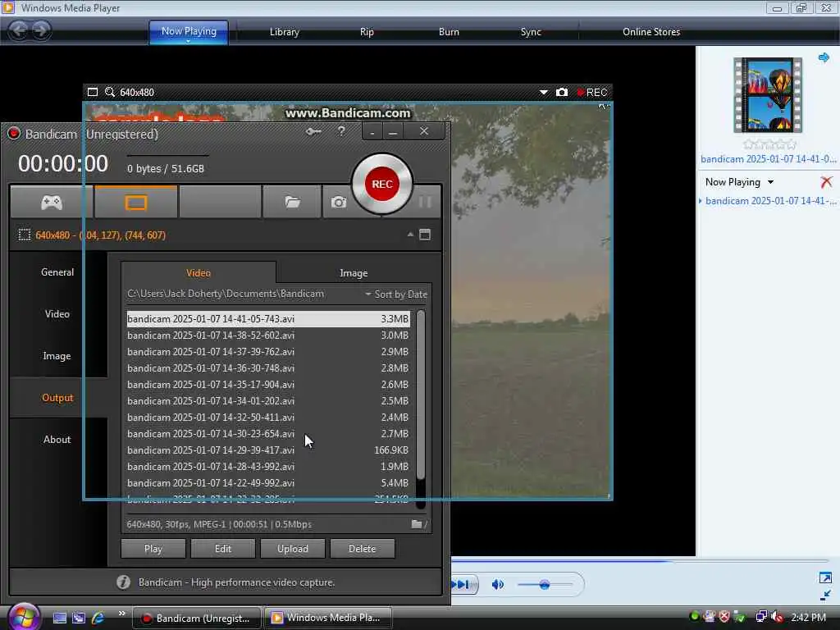This screenshot has width=840, height=630.
Task: Select bandicam 2025-01-07 14-36-30-748.avi
Action: click(268, 368)
